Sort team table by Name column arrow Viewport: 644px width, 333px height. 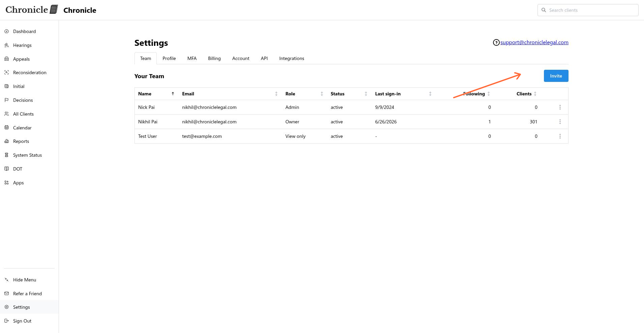[x=173, y=94]
